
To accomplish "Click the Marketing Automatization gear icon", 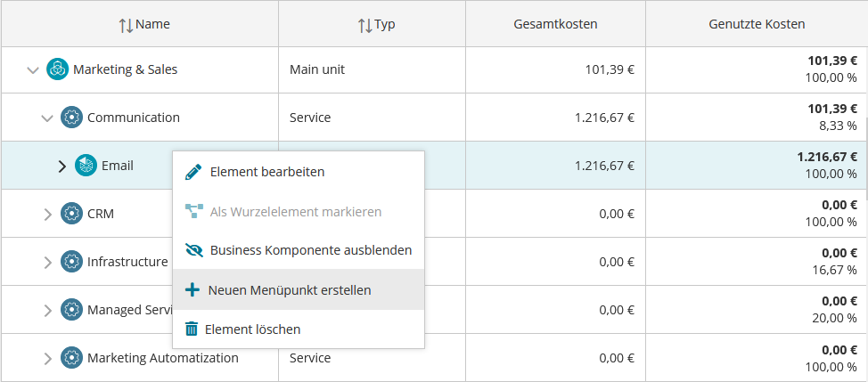I will [x=71, y=358].
